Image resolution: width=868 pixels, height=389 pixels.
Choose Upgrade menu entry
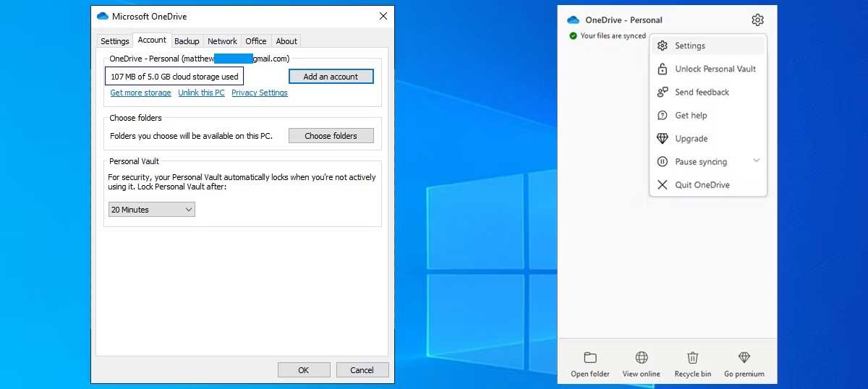pos(708,138)
